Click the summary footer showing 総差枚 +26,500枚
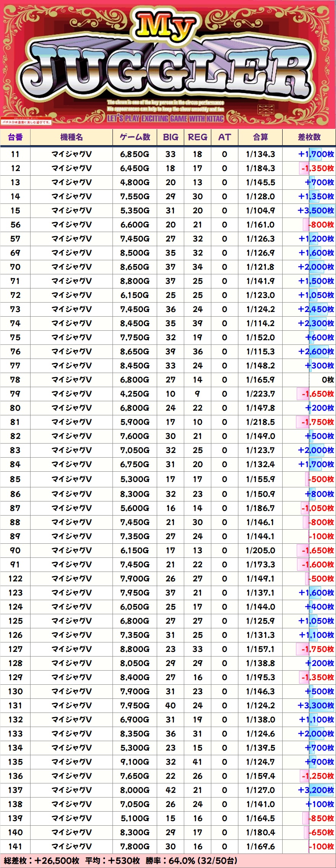The height and width of the screenshot is (868, 336). pyautogui.click(x=121, y=860)
